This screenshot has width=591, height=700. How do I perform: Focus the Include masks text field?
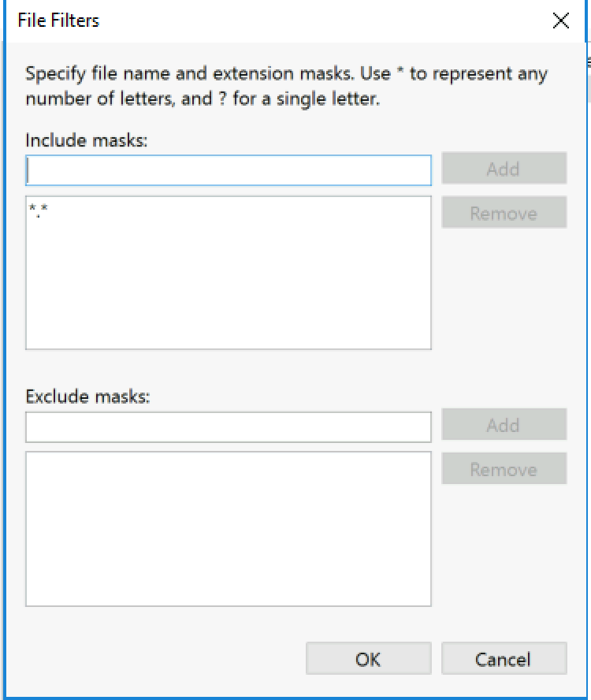229,170
